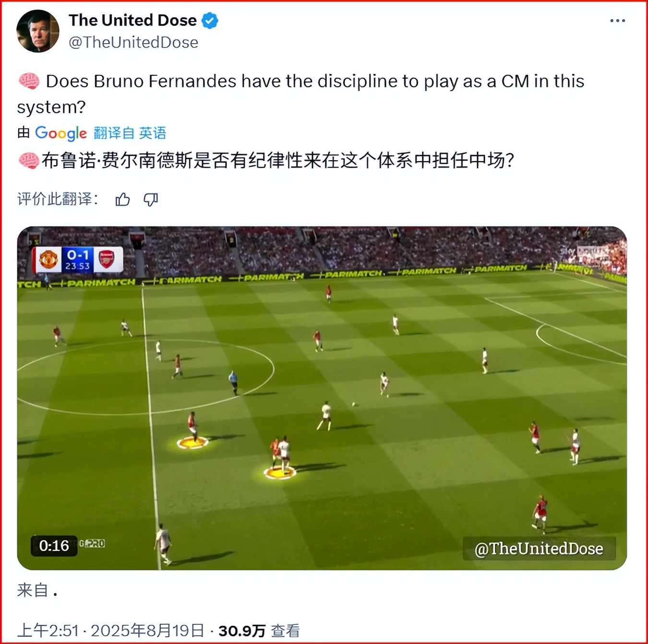Viewport: 648px width, 644px height.
Task: Click the brain emoji before English text
Action: (x=29, y=81)
